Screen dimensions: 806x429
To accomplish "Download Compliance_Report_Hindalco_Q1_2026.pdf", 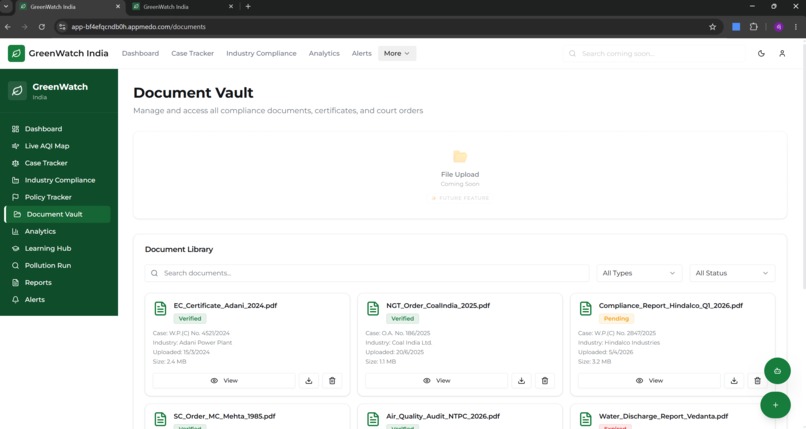I will [734, 381].
